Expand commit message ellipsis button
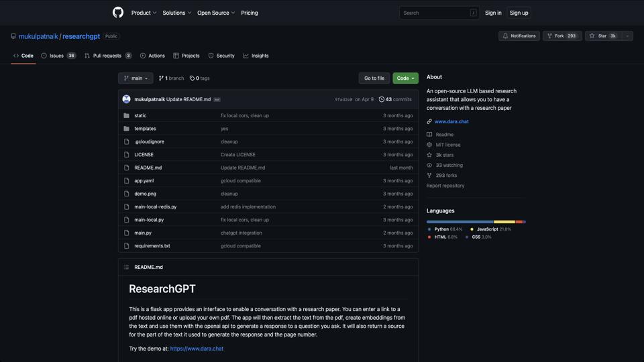644x362 pixels. (x=217, y=99)
